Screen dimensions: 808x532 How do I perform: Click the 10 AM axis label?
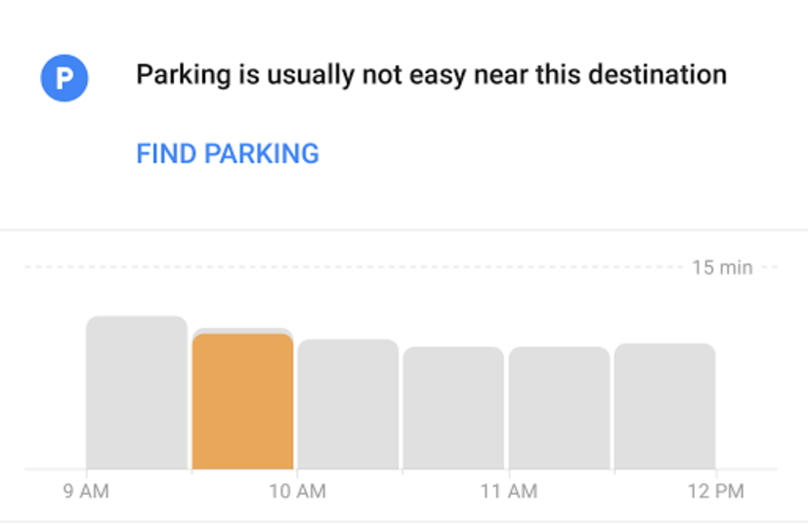(x=297, y=491)
